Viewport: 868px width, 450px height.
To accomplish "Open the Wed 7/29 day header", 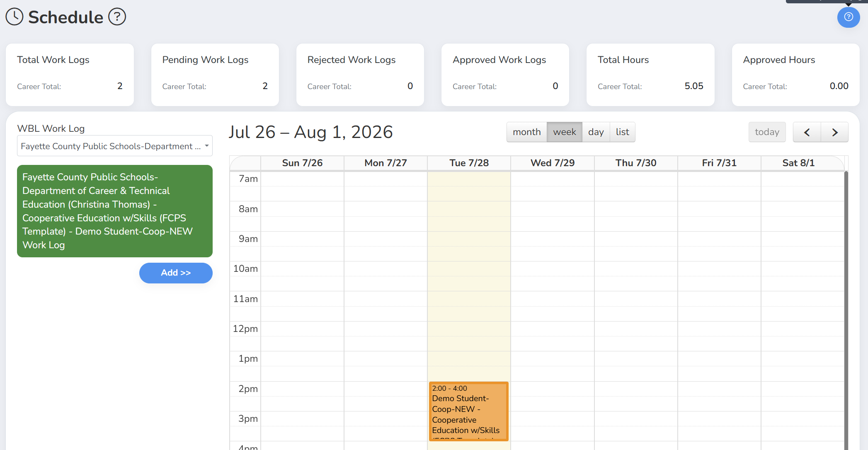I will [553, 163].
